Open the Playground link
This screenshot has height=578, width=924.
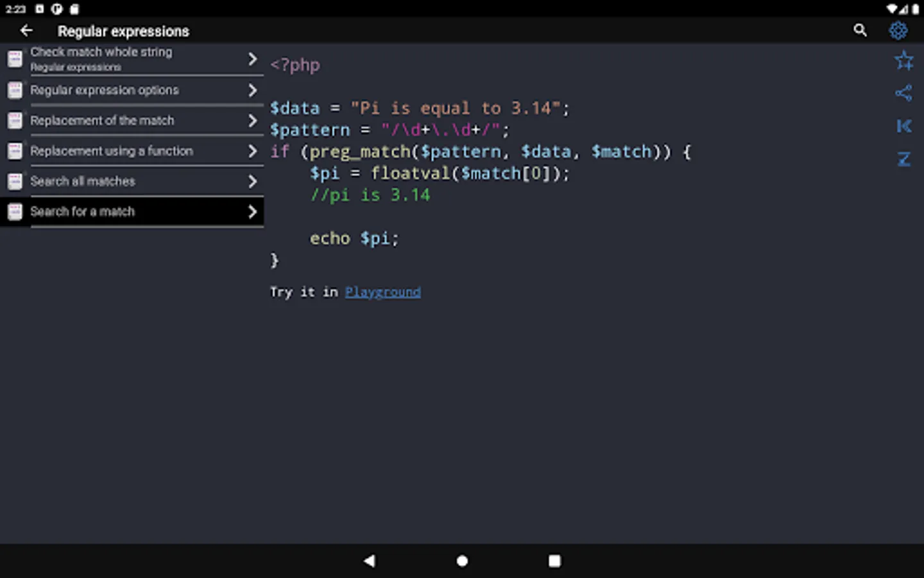tap(383, 292)
